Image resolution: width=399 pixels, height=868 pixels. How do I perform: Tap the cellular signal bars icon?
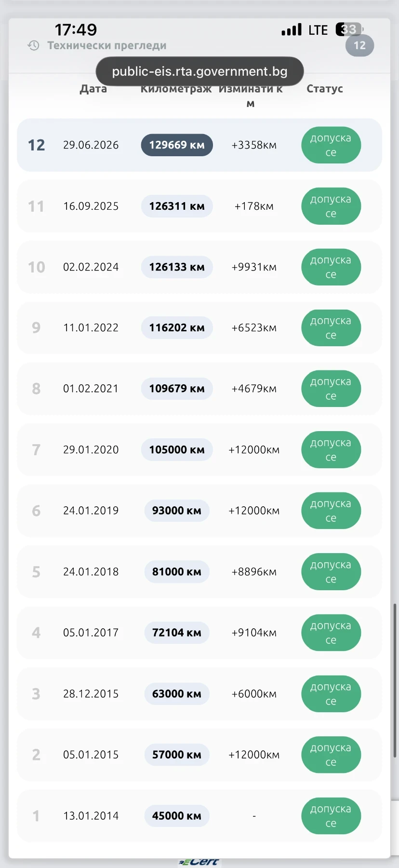tap(292, 30)
